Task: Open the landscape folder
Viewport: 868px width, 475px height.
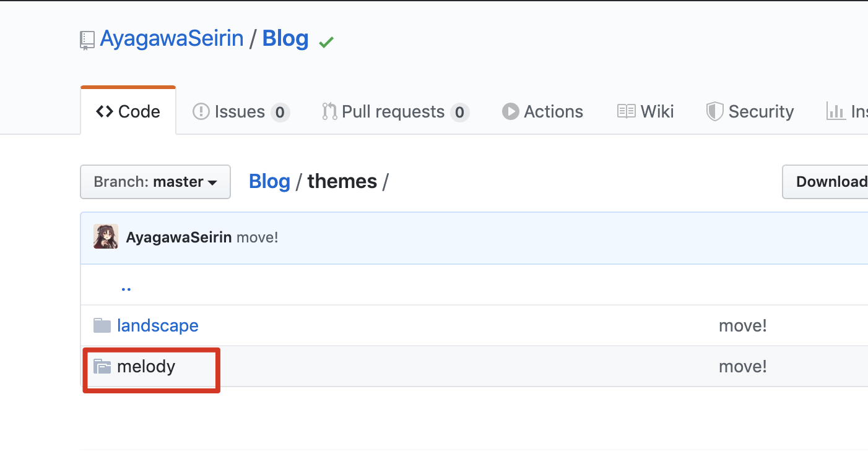Action: coord(158,325)
